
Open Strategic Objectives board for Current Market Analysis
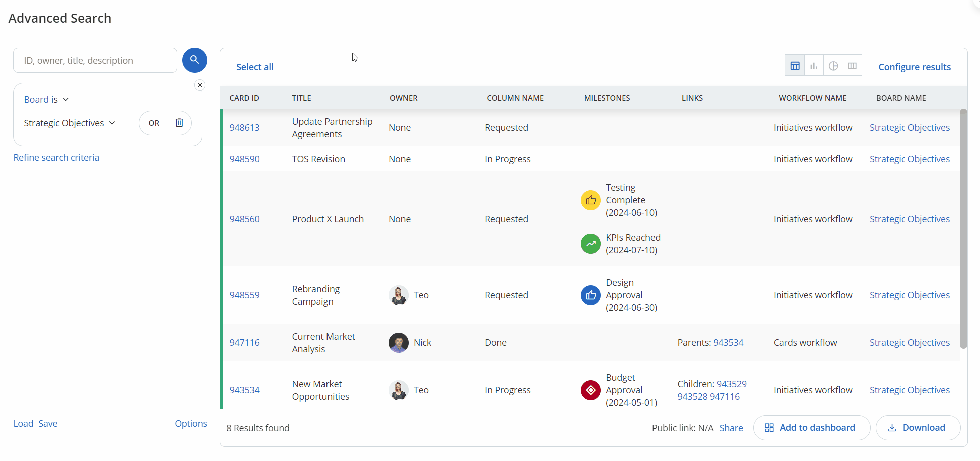pyautogui.click(x=909, y=342)
